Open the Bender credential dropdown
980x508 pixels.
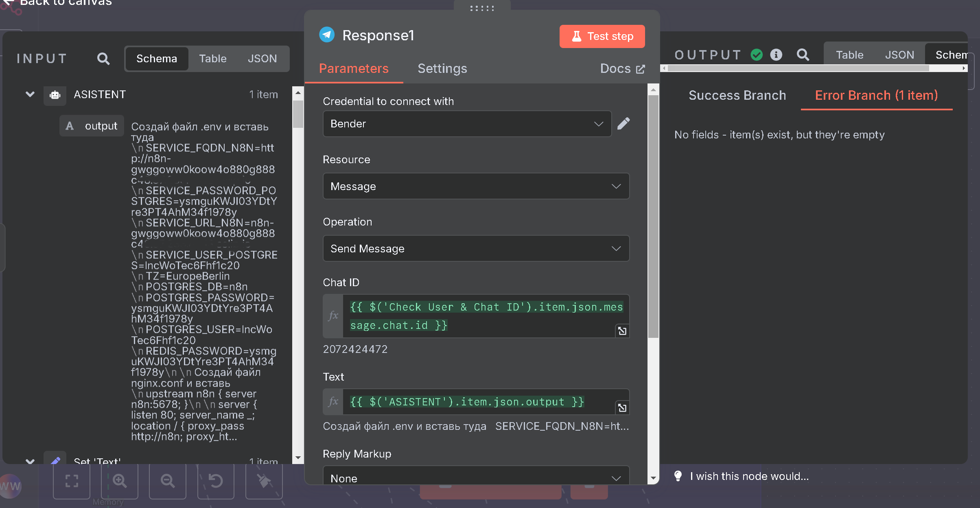click(x=467, y=124)
